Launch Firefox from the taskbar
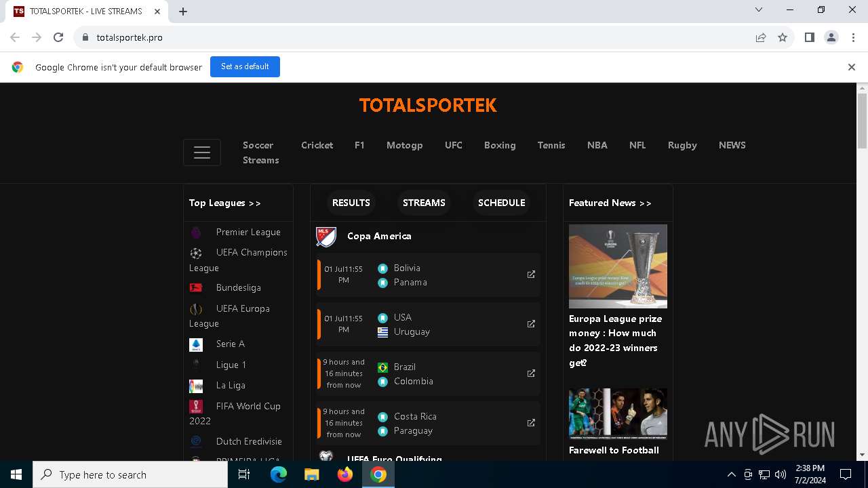The height and width of the screenshot is (488, 868). coord(344,474)
